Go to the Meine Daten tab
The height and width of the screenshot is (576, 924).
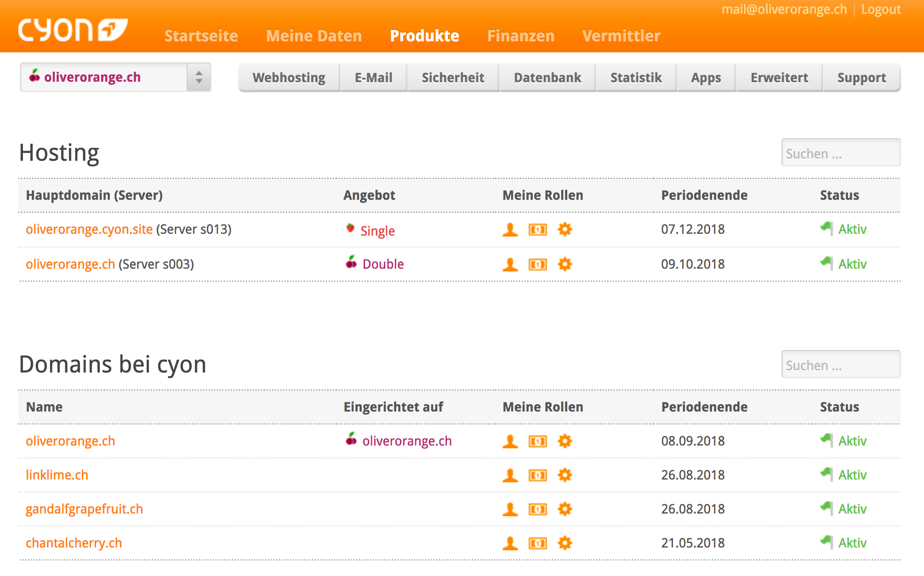pos(314,36)
